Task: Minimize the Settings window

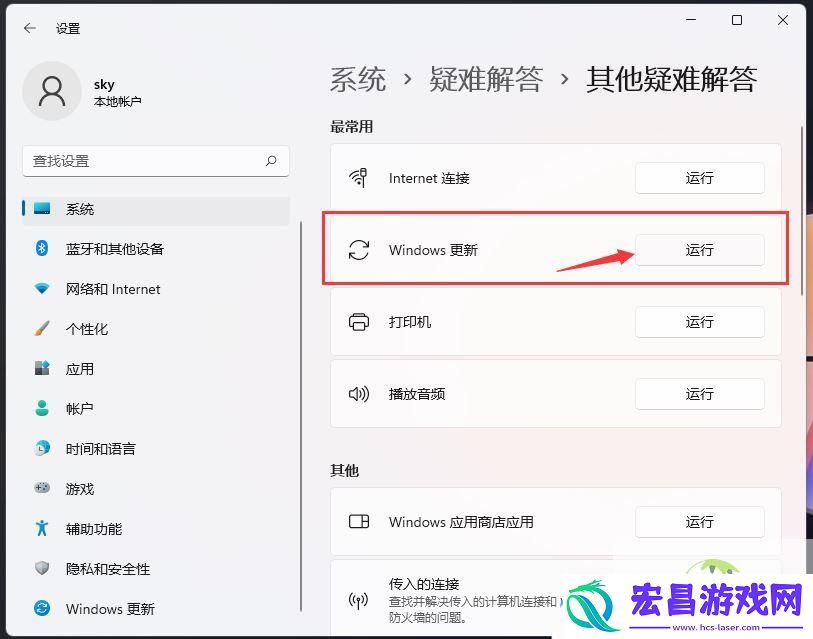Action: 691,20
